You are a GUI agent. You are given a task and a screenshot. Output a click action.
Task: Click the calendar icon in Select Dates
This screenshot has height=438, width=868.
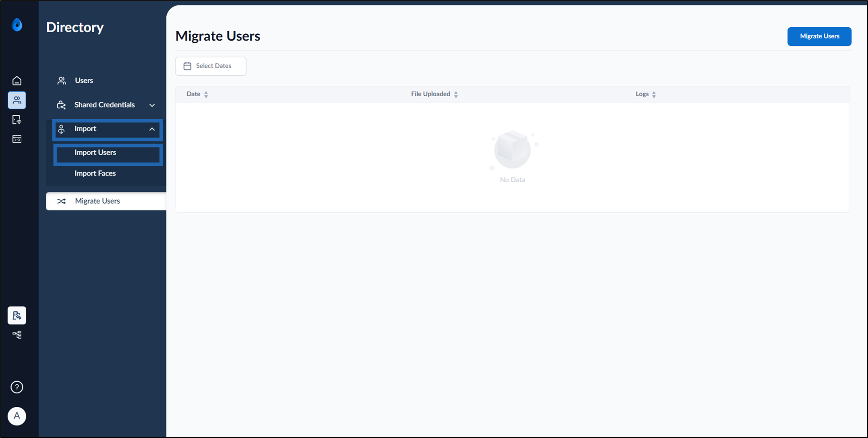point(188,66)
